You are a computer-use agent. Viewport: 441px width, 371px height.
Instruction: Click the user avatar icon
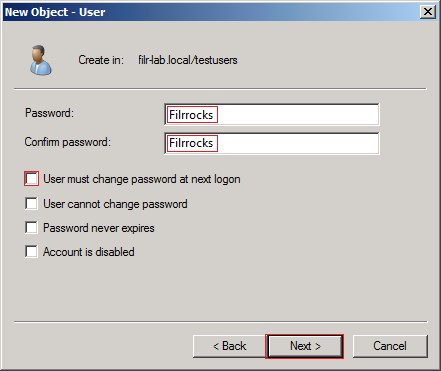click(x=41, y=60)
